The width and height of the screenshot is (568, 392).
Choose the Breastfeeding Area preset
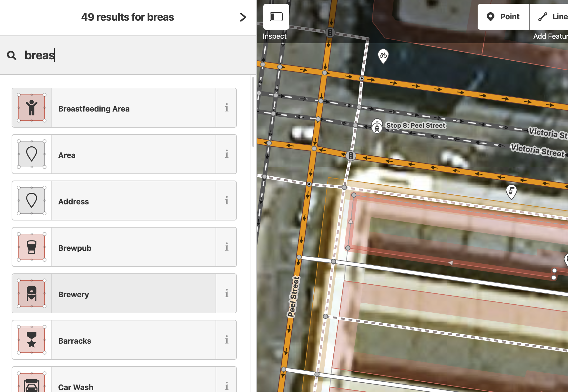(x=133, y=108)
